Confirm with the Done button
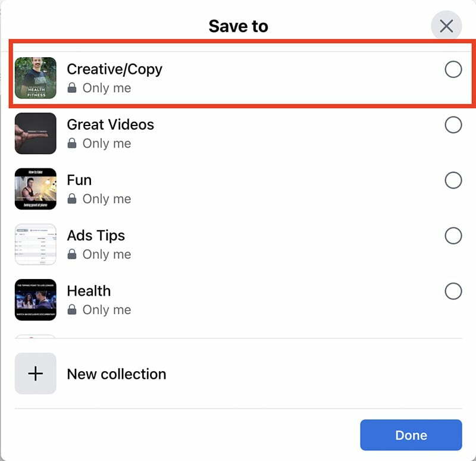 coord(411,435)
